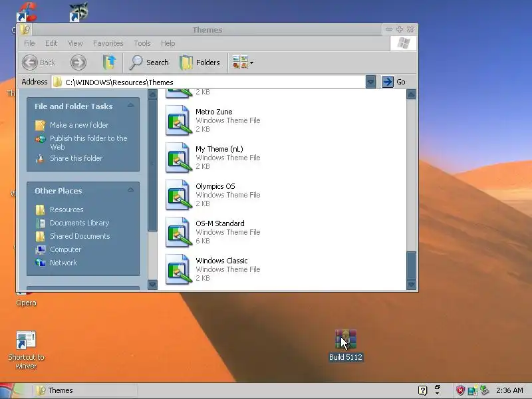Click the help question tray icon

click(422, 390)
